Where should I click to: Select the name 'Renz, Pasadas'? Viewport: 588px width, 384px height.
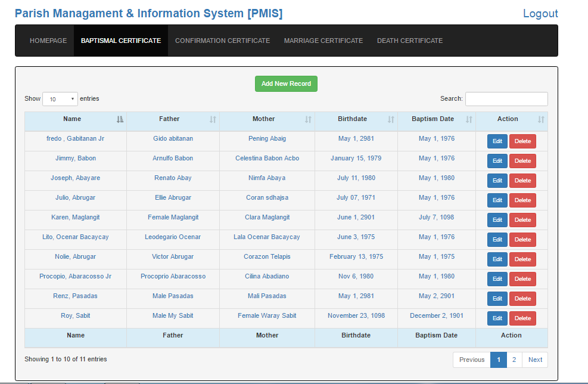[x=76, y=296]
